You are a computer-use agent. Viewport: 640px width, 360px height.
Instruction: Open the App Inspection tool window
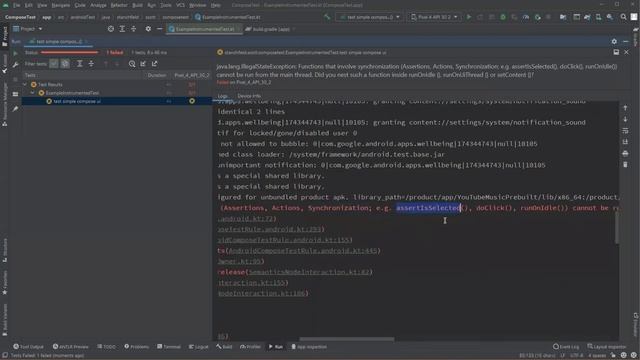(x=309, y=347)
